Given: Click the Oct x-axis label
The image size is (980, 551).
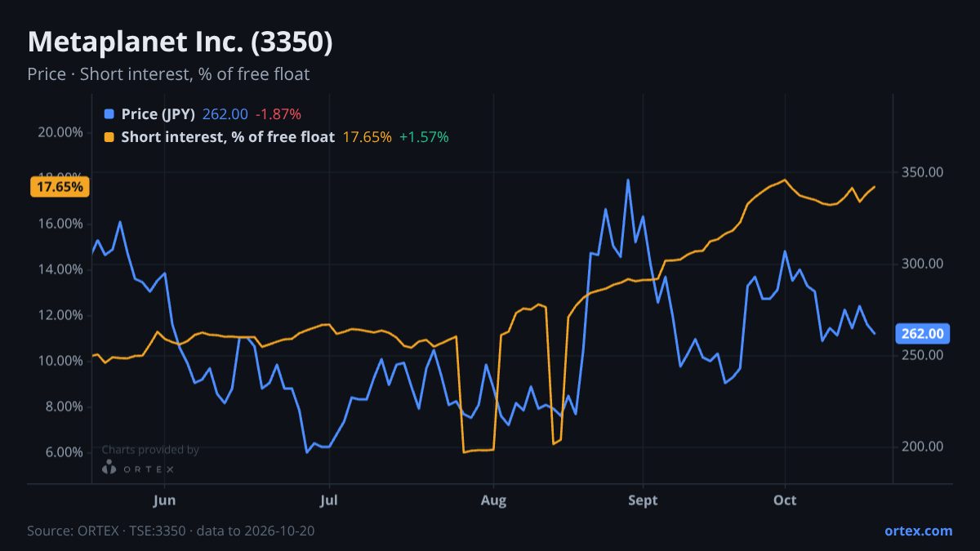Looking at the screenshot, I should pos(785,500).
